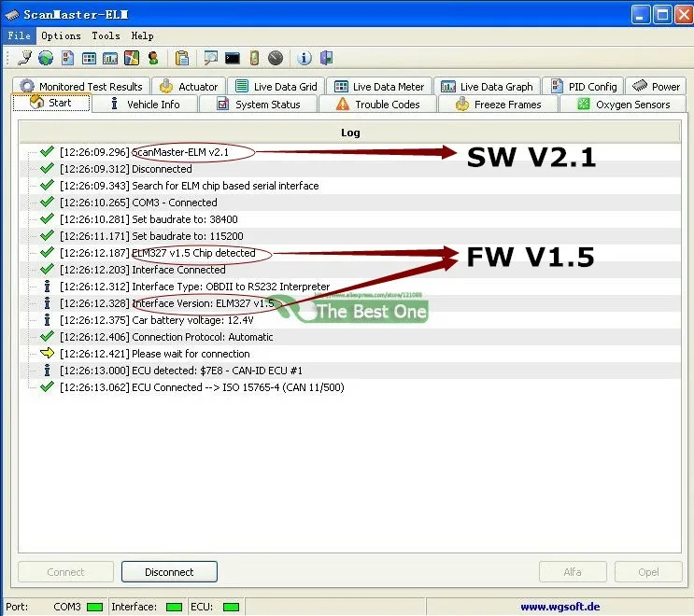Select 'ECU detected: $7E8 - CAN-ID ECU #1' row

click(350, 371)
